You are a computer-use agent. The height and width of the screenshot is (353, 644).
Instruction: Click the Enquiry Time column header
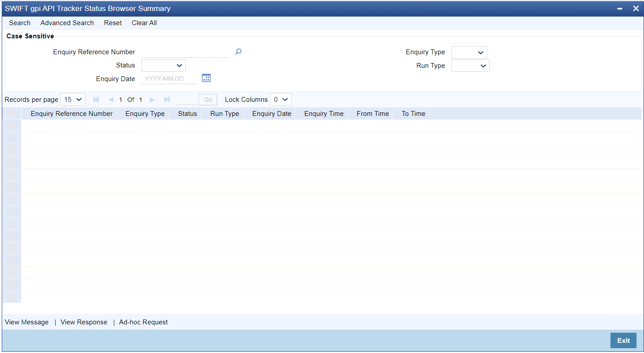[x=324, y=114]
